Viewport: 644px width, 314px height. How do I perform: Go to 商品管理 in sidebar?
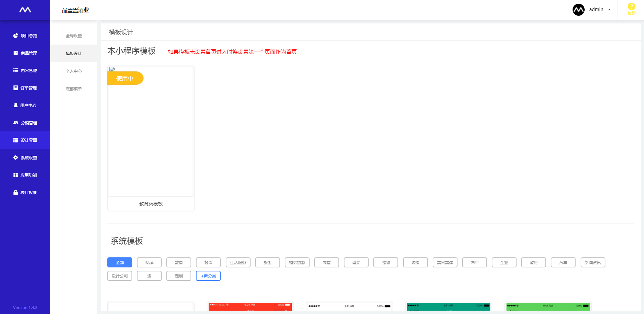tap(25, 53)
